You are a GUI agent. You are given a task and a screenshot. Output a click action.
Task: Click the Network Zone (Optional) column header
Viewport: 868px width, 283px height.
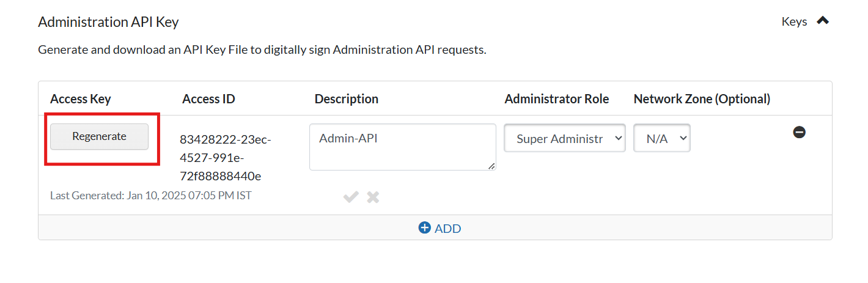point(702,99)
